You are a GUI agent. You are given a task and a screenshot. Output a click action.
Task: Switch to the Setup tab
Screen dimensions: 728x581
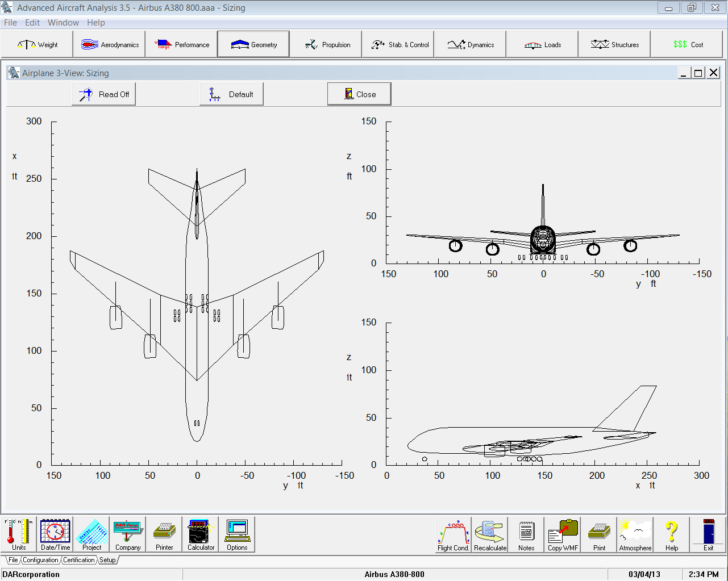[x=107, y=560]
